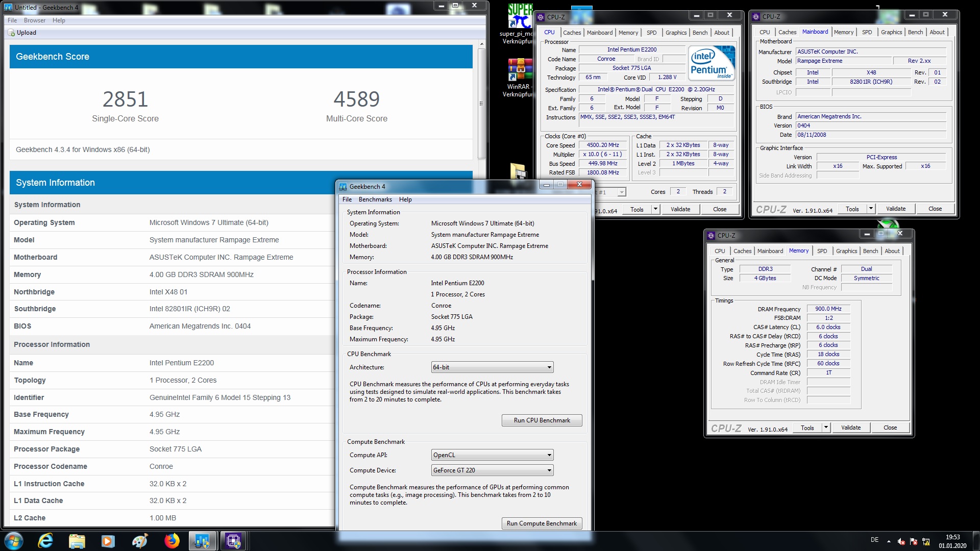Click Validate in CPU-Z CPU window
This screenshot has width=980, height=551.
(x=680, y=209)
